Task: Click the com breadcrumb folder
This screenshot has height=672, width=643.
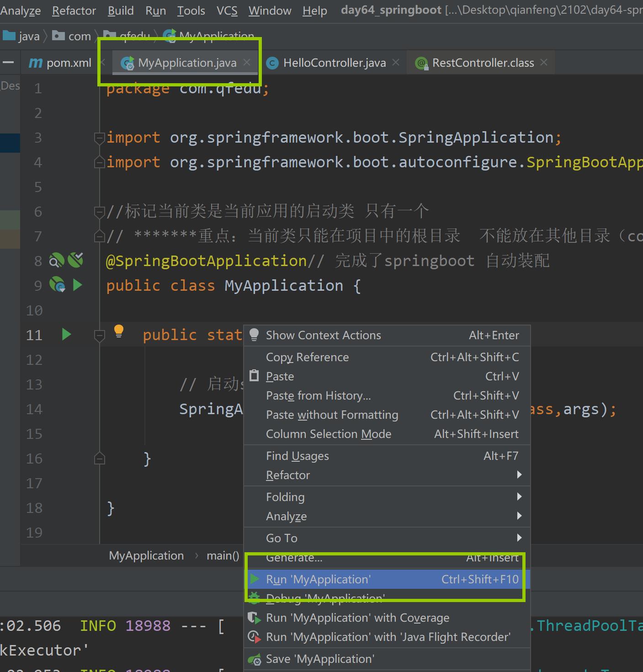Action: pyautogui.click(x=71, y=36)
